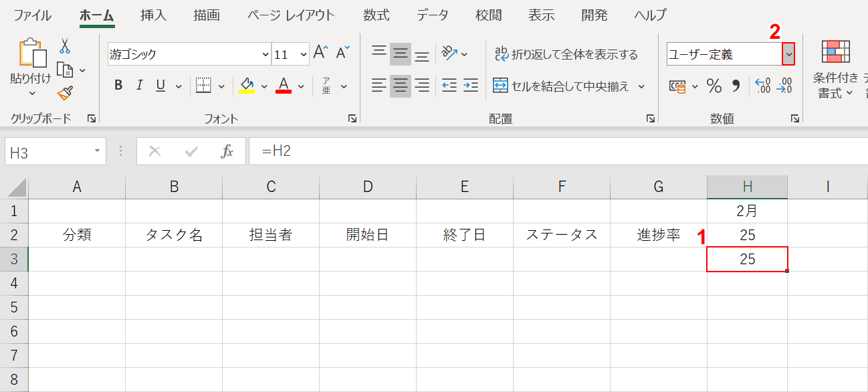The image size is (868, 392).
Task: Click 折り返して全体を表示する wrap text
Action: tap(566, 54)
